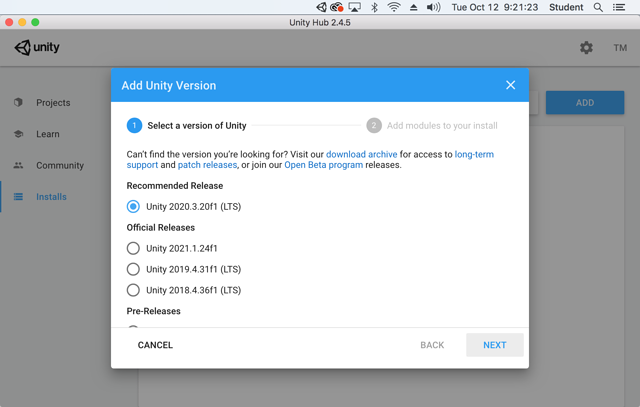
Task: Click the CANCEL button
Action: tap(155, 345)
